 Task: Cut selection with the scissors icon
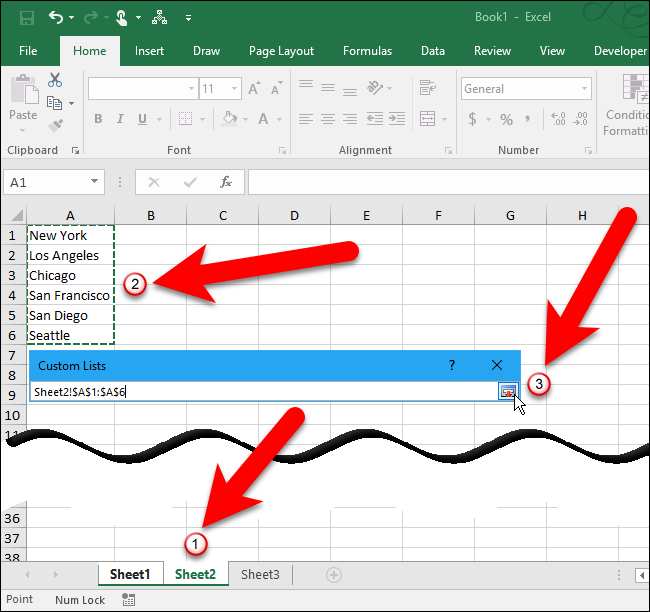point(55,80)
